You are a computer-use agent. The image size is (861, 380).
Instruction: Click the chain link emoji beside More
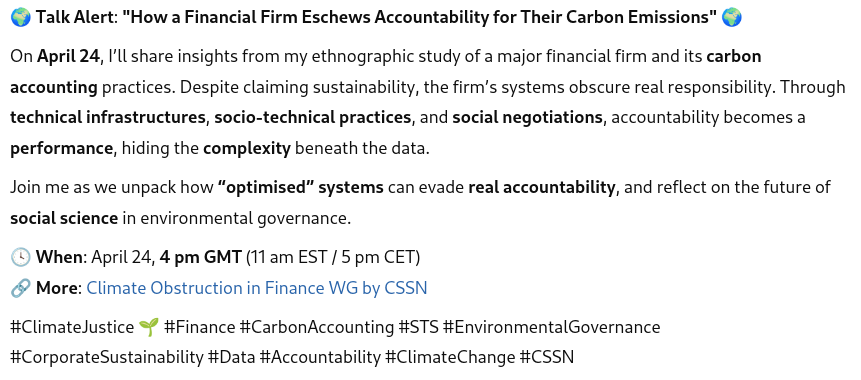pos(20,288)
